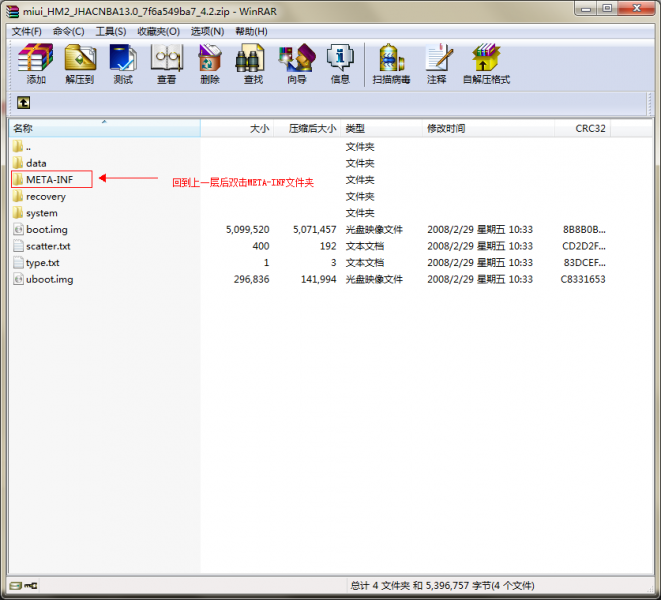661x600 pixels.
Task: Click the SFX (自解压格式) icon
Action: coord(486,64)
